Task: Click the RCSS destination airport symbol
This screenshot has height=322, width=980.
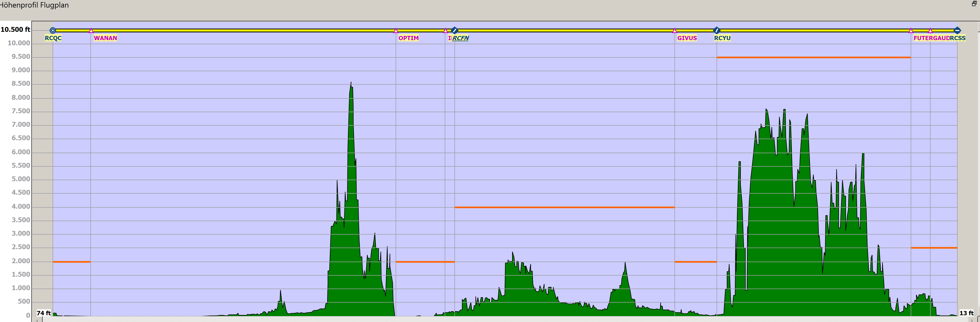Action: tap(957, 30)
